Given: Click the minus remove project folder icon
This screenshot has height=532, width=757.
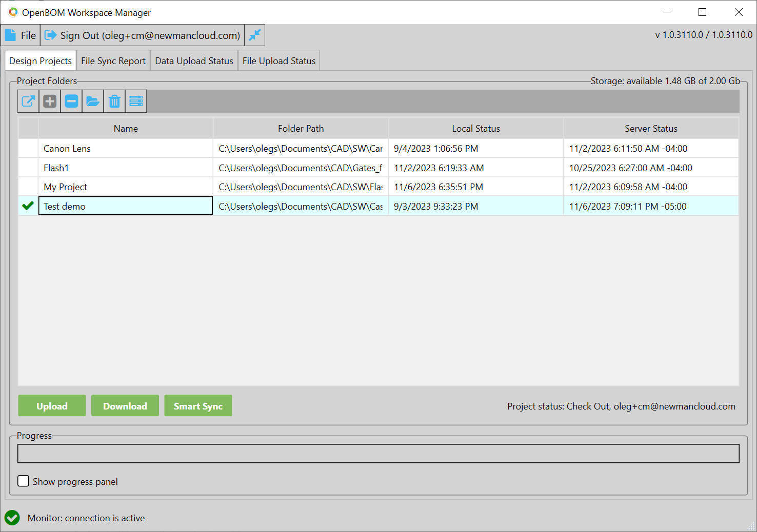Looking at the screenshot, I should tap(71, 101).
